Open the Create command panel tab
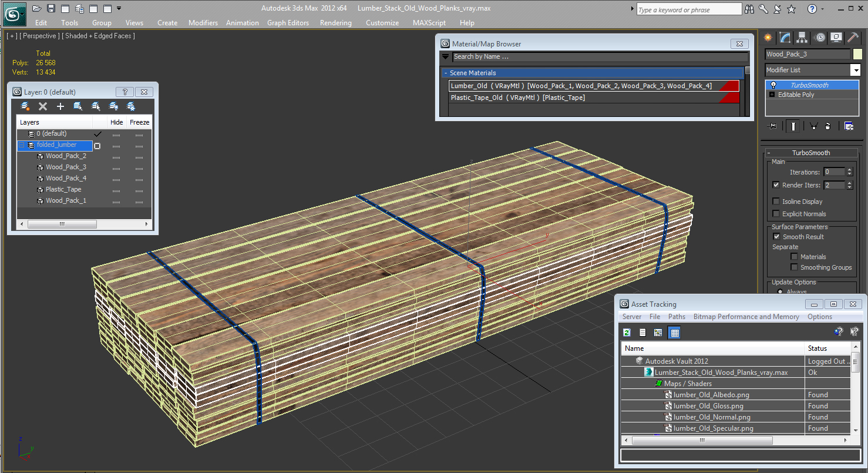The image size is (868, 473). [768, 38]
